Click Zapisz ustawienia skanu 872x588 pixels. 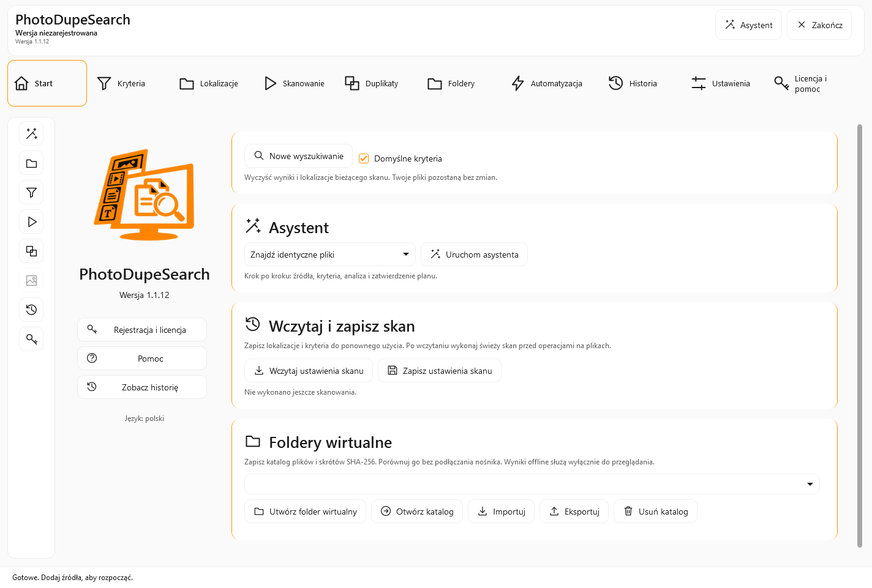point(440,371)
